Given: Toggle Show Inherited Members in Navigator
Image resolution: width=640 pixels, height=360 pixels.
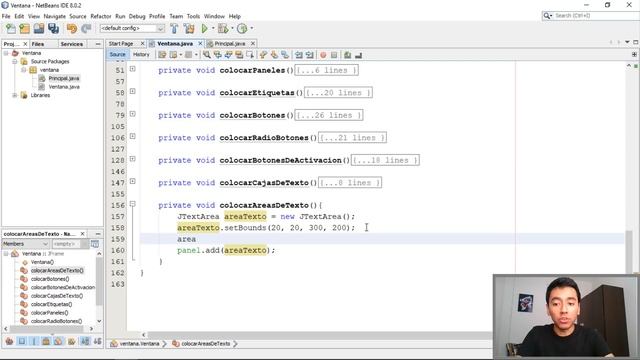Looking at the screenshot, I should pos(9,341).
